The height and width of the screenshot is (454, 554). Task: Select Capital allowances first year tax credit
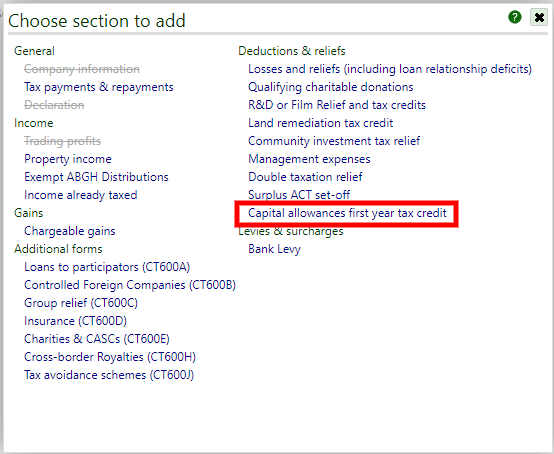(347, 213)
